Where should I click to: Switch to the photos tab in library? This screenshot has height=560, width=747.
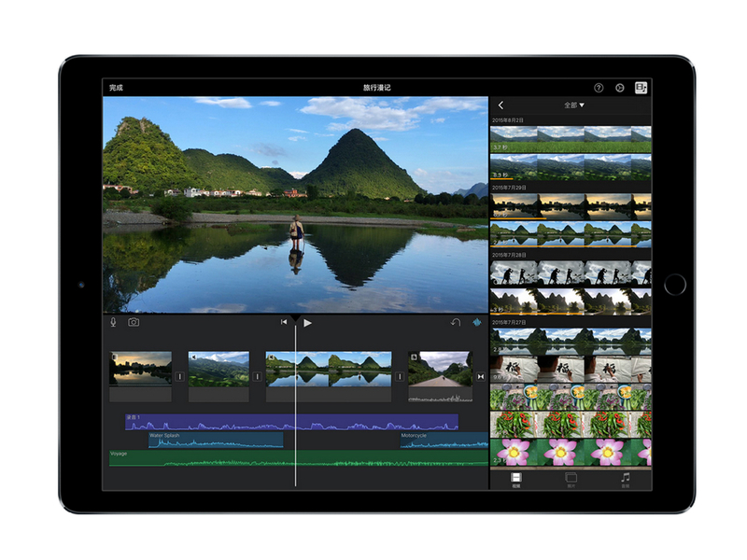(571, 480)
